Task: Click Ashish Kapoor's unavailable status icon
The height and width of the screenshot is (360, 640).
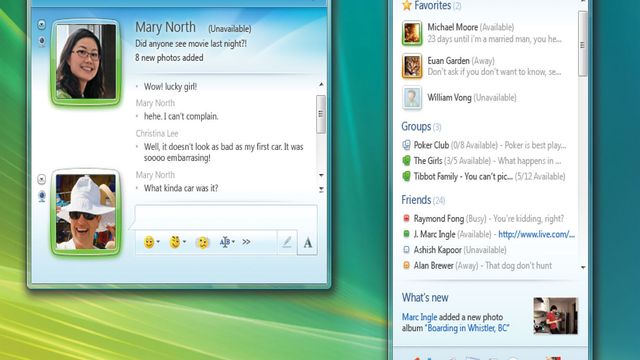Action: pos(406,249)
